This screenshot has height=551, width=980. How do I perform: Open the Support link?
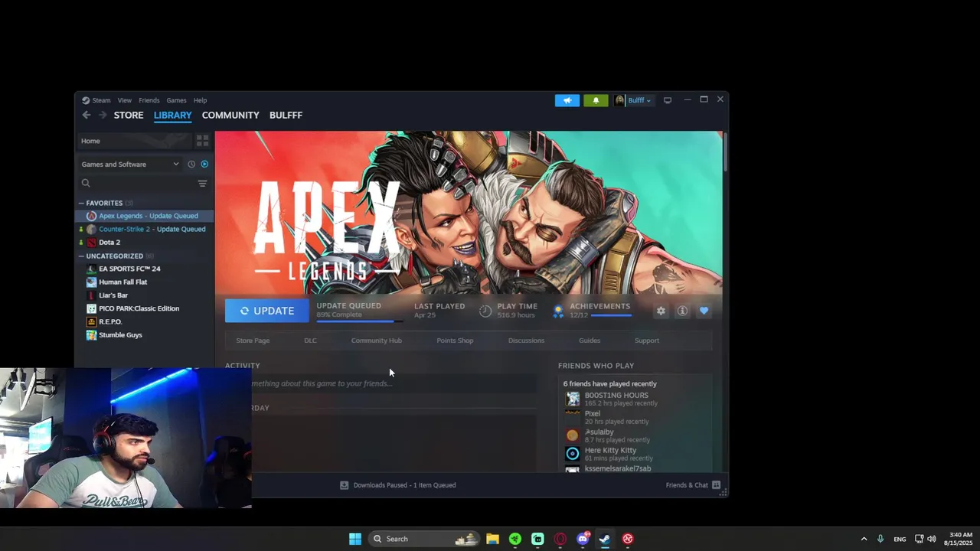click(646, 341)
